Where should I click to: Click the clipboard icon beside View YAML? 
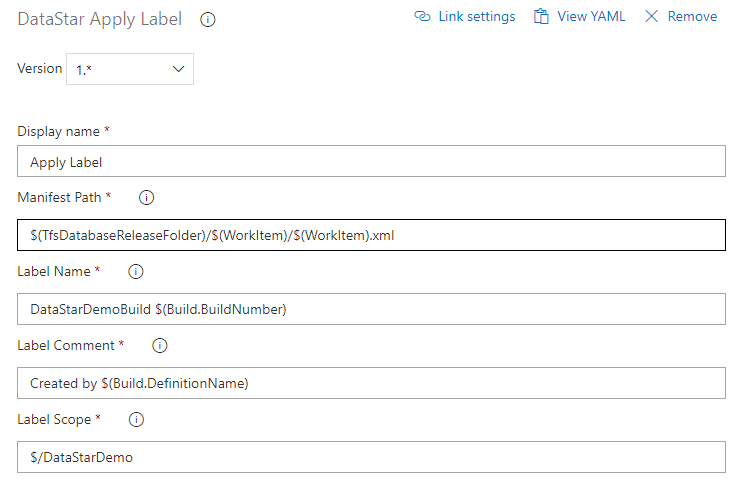541,17
